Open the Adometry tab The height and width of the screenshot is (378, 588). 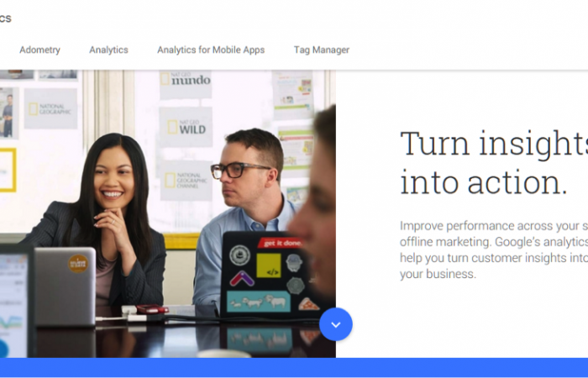[39, 50]
